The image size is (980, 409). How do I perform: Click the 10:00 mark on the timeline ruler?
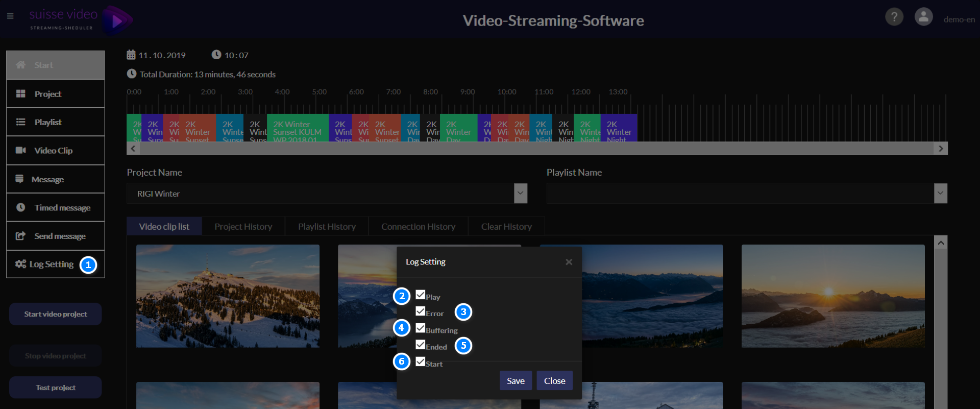coord(507,92)
